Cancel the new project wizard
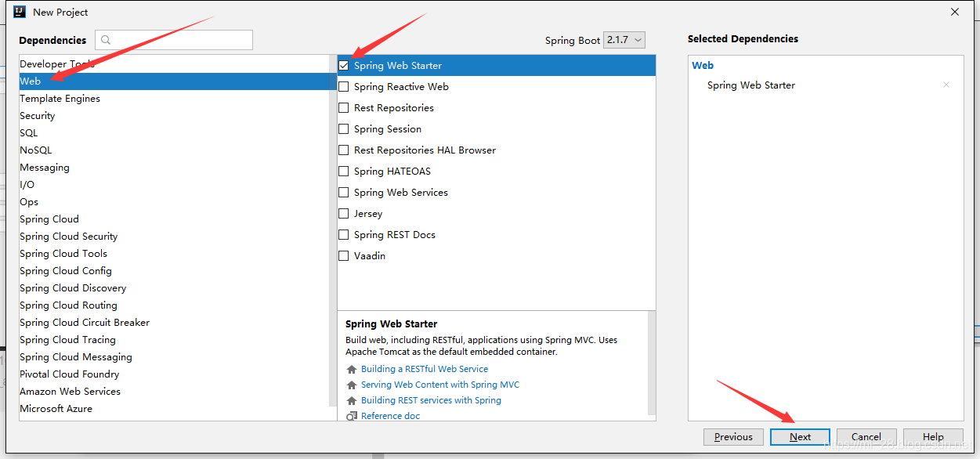The width and height of the screenshot is (980, 459). (866, 437)
